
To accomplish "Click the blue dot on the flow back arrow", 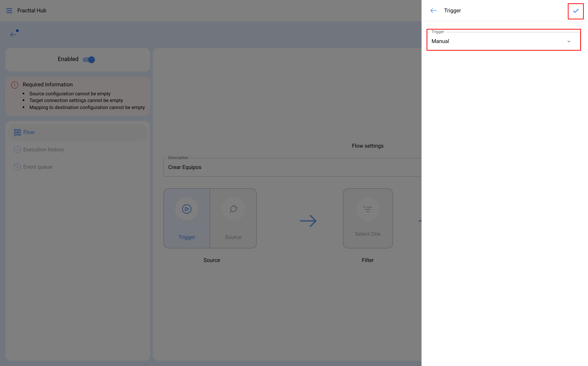I will pyautogui.click(x=17, y=30).
